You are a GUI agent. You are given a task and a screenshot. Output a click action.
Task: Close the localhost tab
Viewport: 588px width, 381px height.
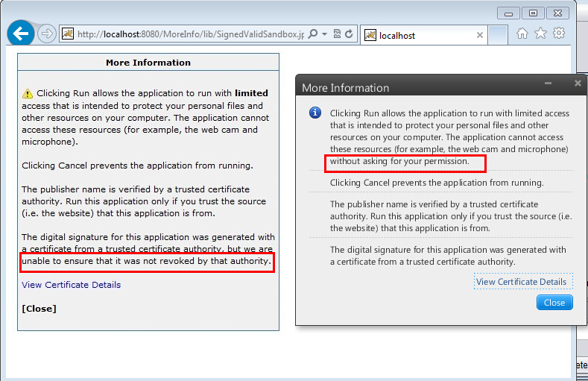[x=480, y=35]
